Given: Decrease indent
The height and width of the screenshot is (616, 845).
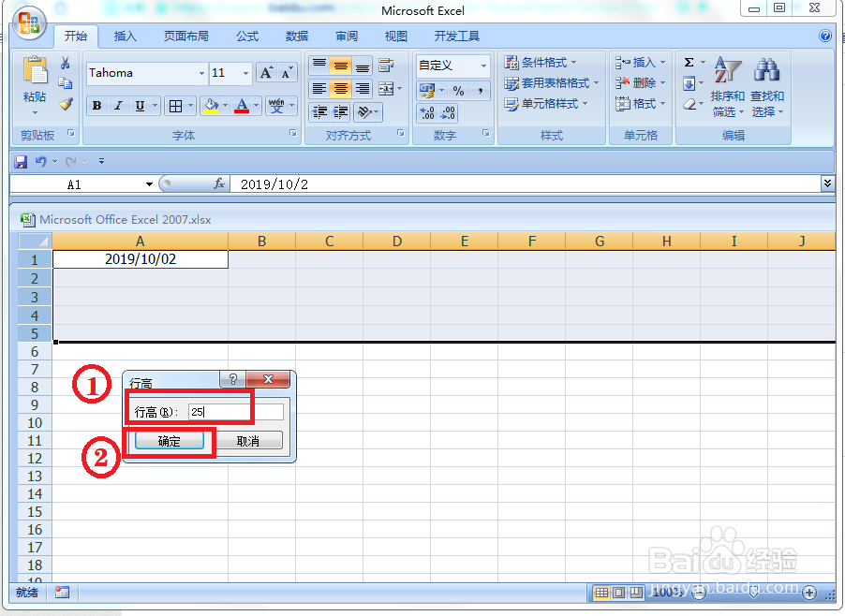Looking at the screenshot, I should 319,112.
